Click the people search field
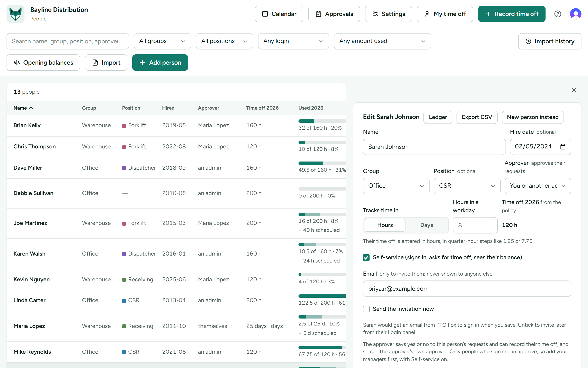The image size is (588, 368). tap(68, 41)
